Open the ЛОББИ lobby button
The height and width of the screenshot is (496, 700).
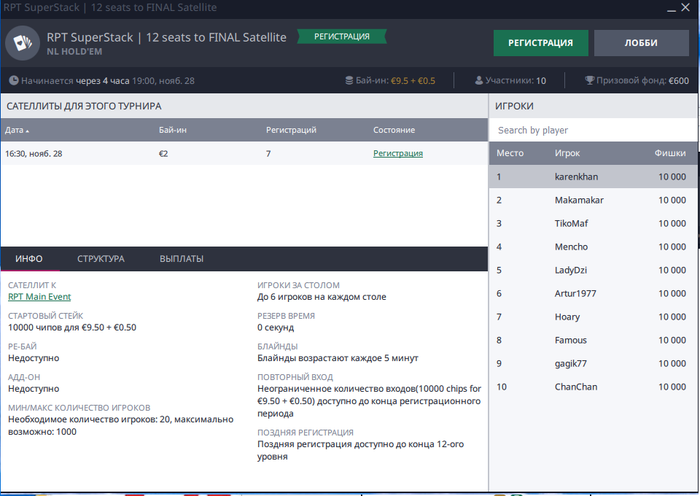click(641, 43)
